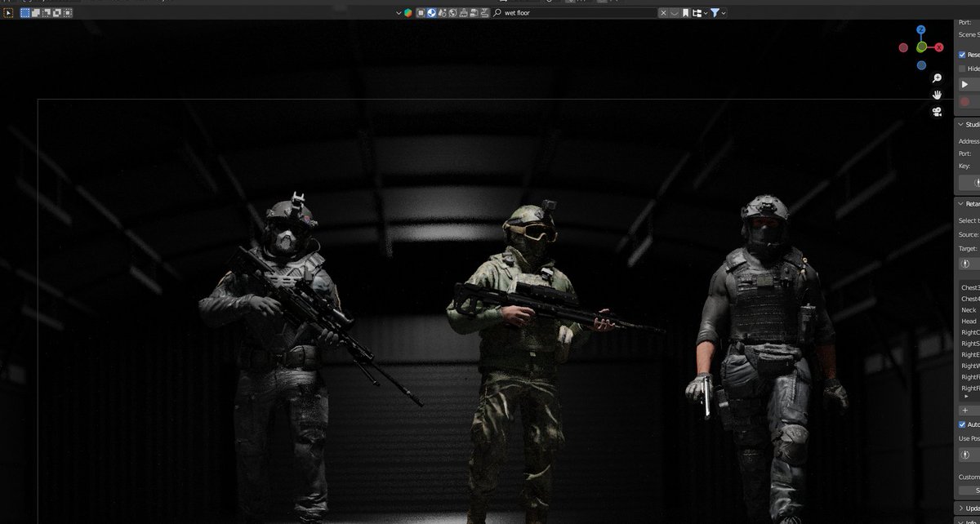Choose the invert selection mode icon
This screenshot has width=980, height=524.
[56, 13]
